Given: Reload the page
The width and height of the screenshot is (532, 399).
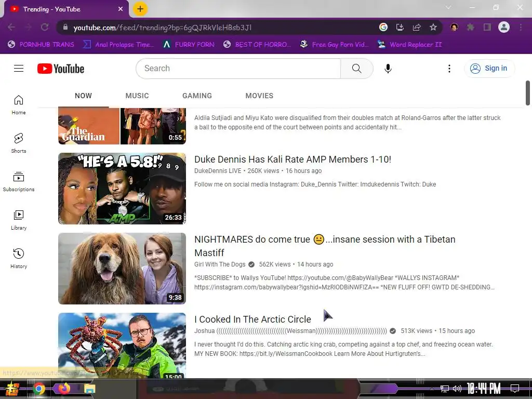Looking at the screenshot, I should 45,27.
